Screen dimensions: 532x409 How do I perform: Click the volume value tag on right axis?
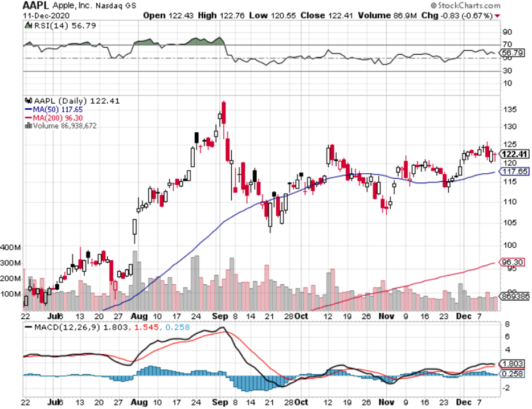point(515,296)
